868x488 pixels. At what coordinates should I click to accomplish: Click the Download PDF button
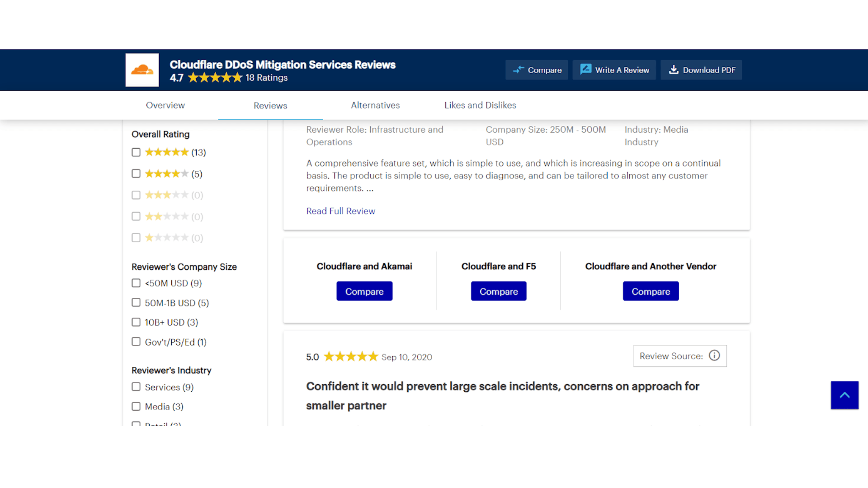(701, 70)
